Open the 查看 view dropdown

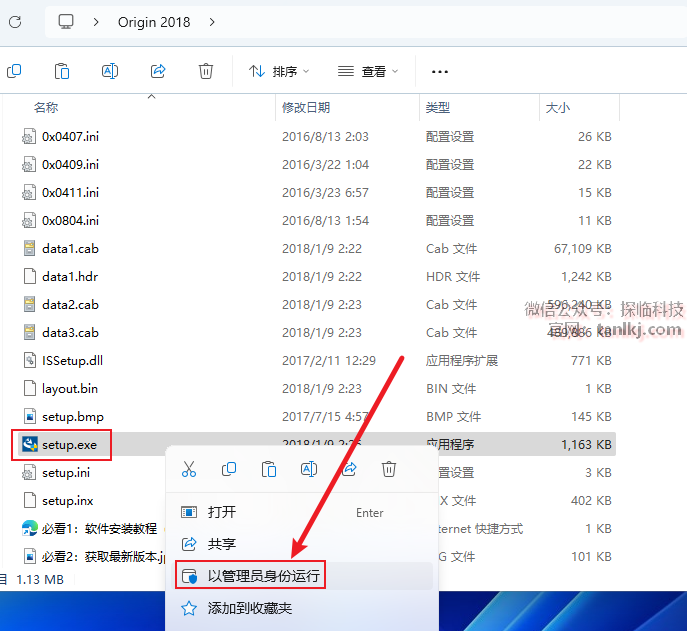click(x=368, y=71)
